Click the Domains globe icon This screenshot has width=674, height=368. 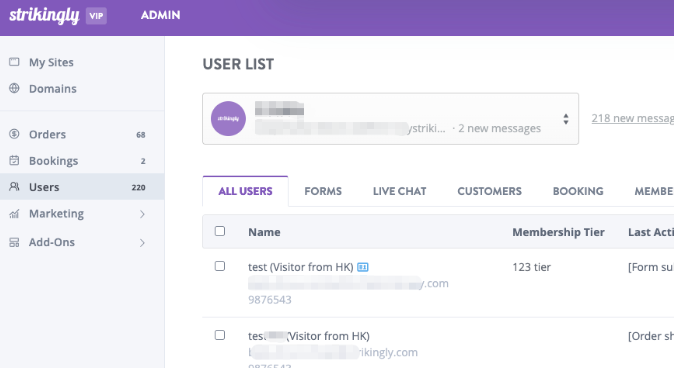coord(14,88)
